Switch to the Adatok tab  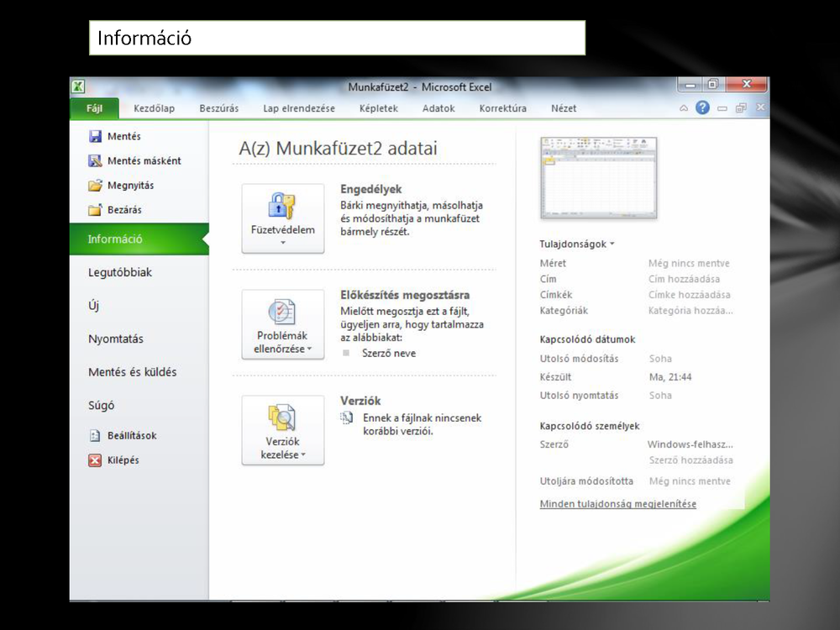tap(438, 108)
